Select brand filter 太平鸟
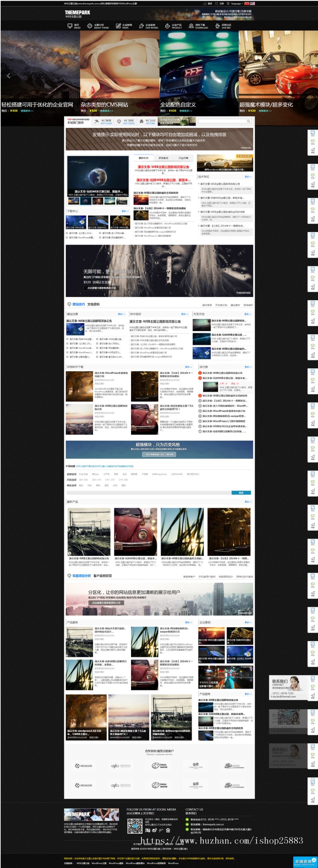 106,474
